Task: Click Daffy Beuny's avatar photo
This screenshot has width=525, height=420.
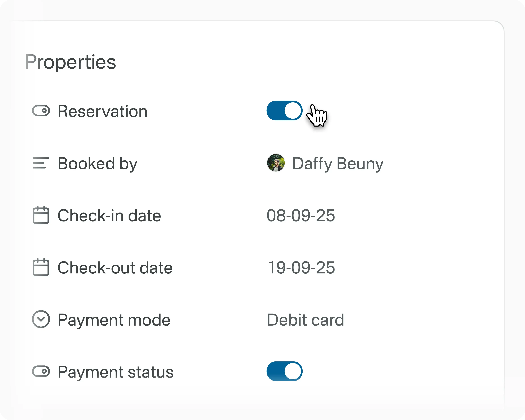Action: [276, 163]
